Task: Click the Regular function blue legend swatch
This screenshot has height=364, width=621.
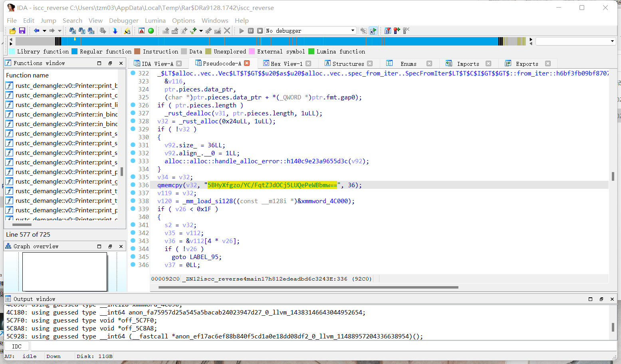Action: tap(74, 51)
